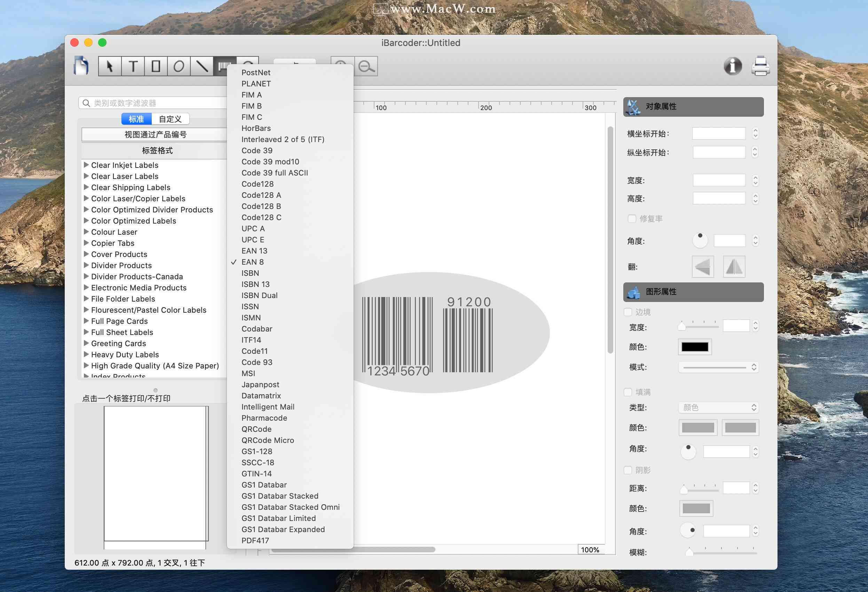868x592 pixels.
Task: Expand Greeting Cards label category
Action: coord(86,343)
